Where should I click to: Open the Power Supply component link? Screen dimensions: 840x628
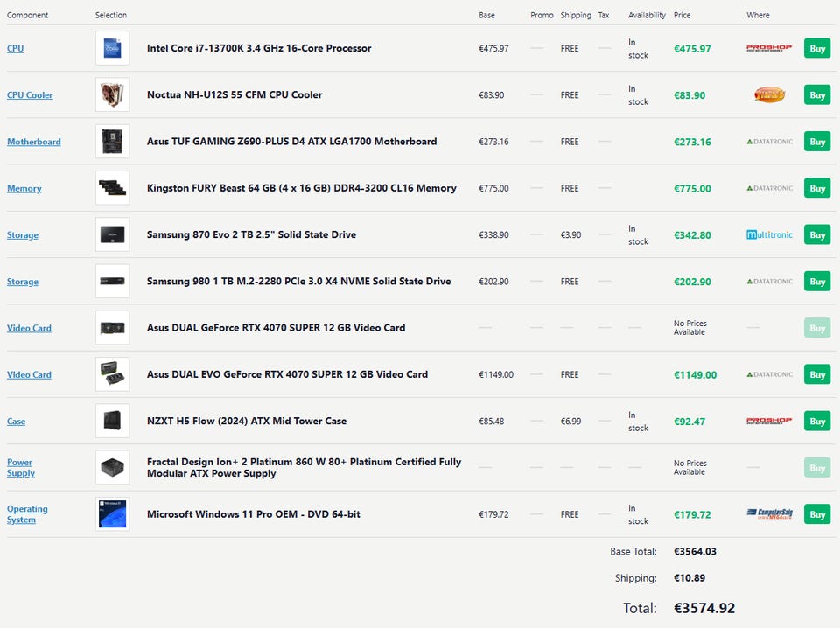point(20,467)
